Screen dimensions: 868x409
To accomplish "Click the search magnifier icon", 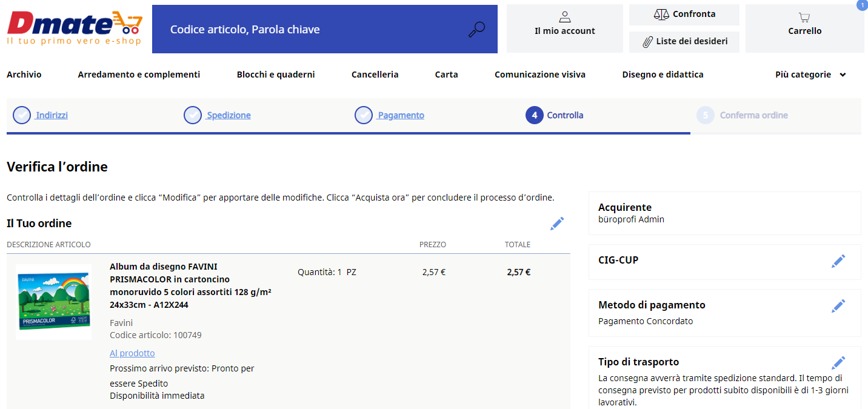I will [x=477, y=30].
